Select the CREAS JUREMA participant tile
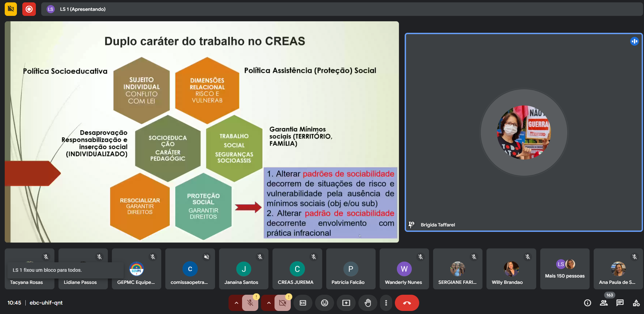The height and width of the screenshot is (314, 644). 297,269
